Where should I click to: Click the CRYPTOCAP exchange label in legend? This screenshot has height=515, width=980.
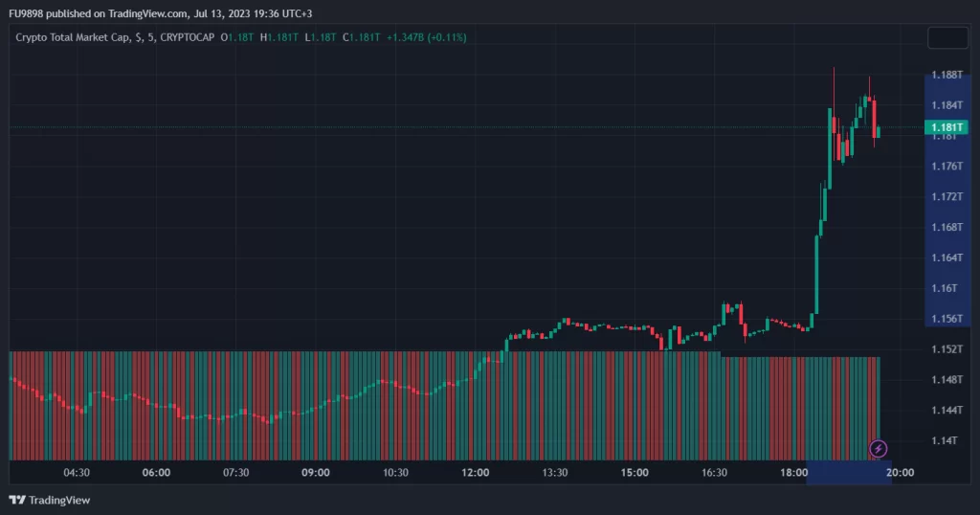click(x=188, y=37)
